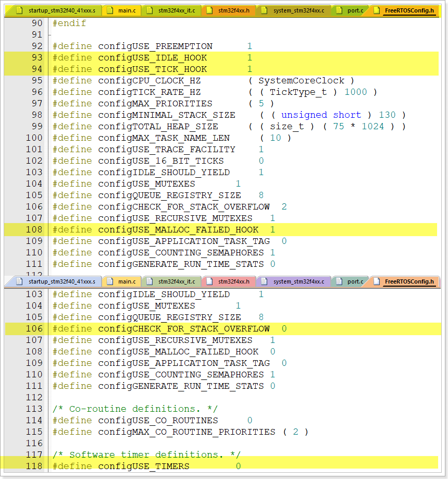Click the 'unsigned' keyword on line 98
Viewport: 448px width, 479px height.
304,115
